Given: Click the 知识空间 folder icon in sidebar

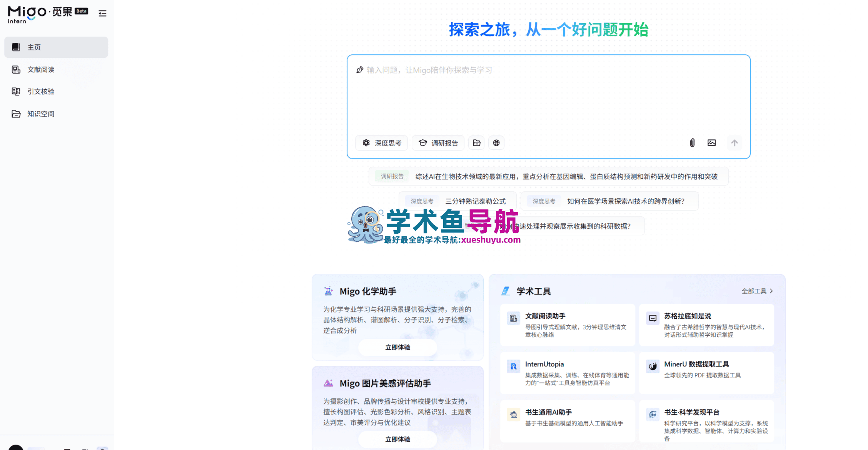Looking at the screenshot, I should (x=16, y=114).
